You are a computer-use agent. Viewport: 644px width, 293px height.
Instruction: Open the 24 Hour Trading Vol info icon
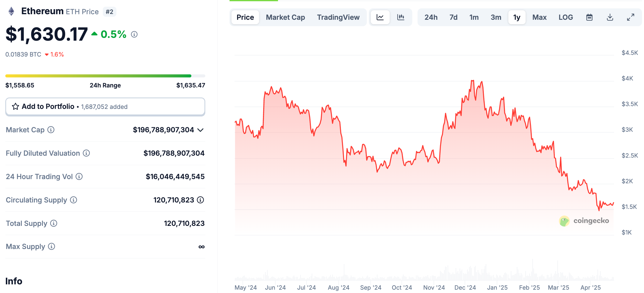coord(79,177)
